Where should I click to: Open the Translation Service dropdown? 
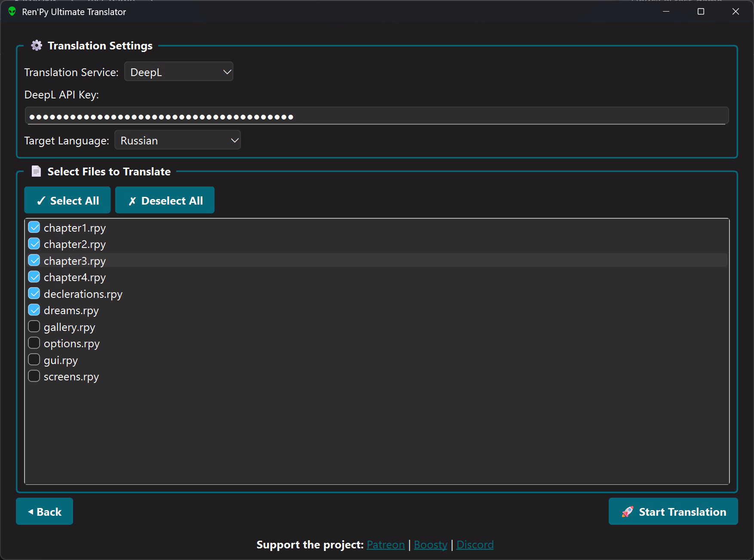(x=179, y=72)
